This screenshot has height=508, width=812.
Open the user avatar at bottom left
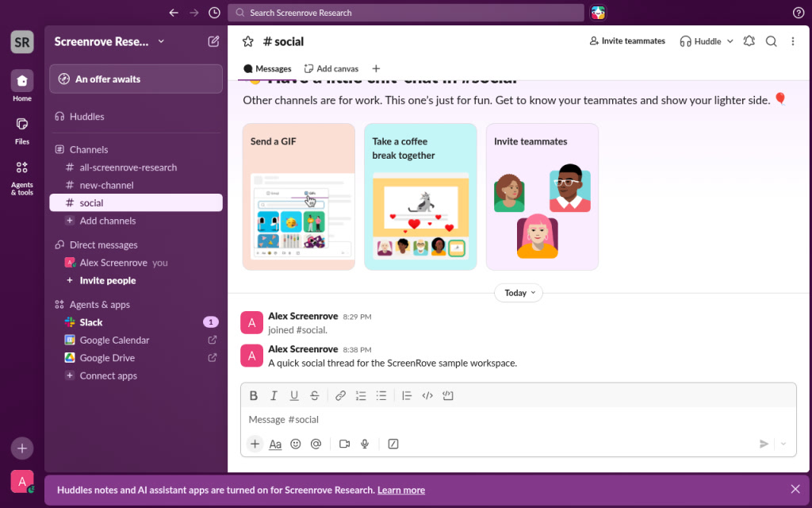click(22, 482)
